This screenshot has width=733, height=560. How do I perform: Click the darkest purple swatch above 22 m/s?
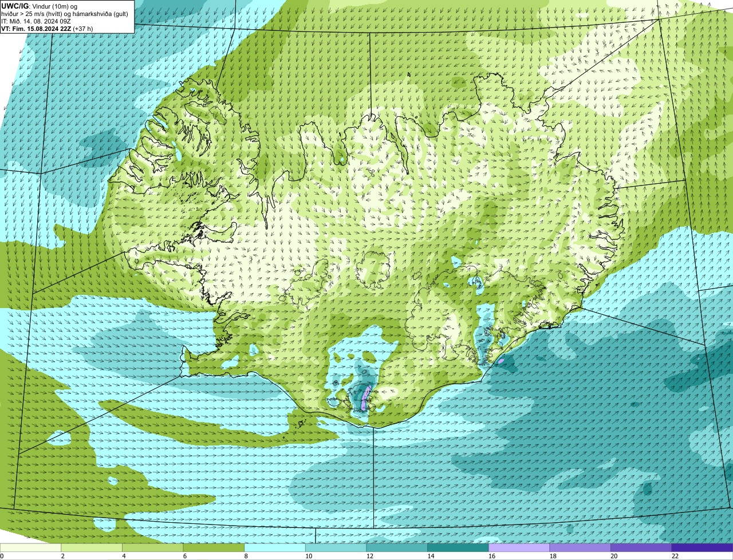703,547
